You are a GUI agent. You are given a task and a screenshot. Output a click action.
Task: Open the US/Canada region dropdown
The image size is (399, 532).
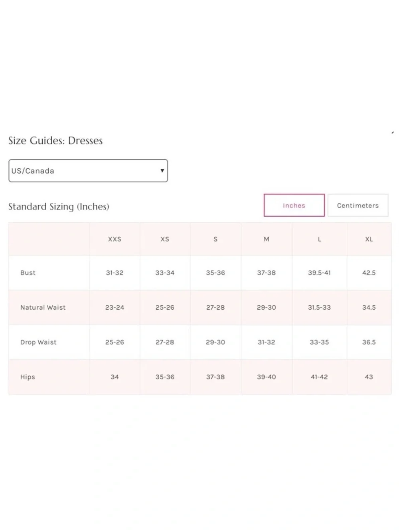click(88, 171)
